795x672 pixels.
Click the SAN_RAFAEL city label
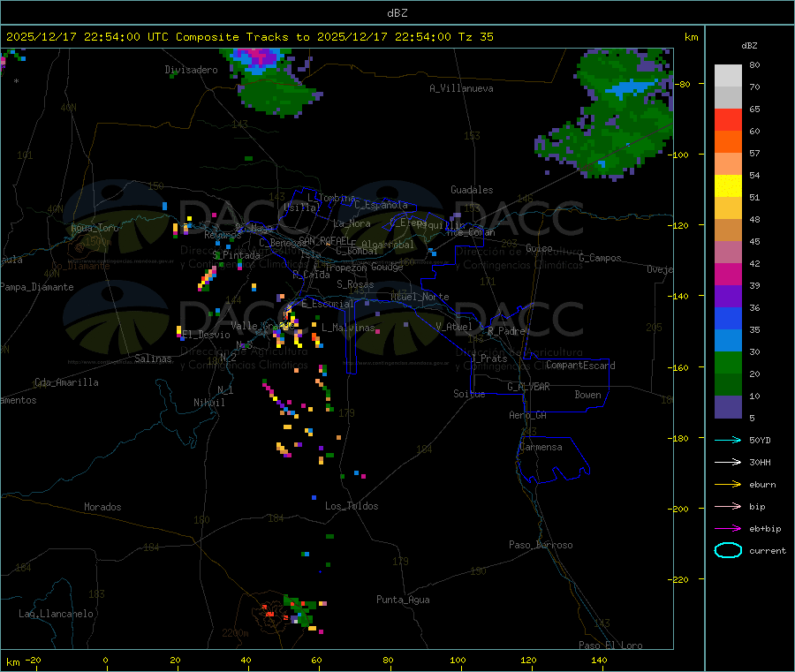tap(325, 240)
